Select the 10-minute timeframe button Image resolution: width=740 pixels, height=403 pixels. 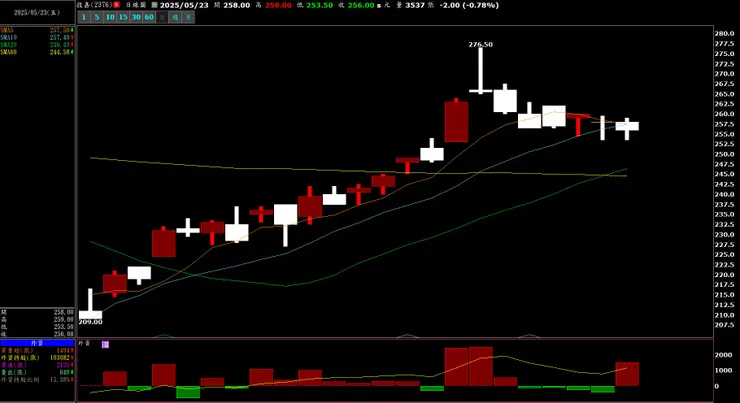coord(110,17)
